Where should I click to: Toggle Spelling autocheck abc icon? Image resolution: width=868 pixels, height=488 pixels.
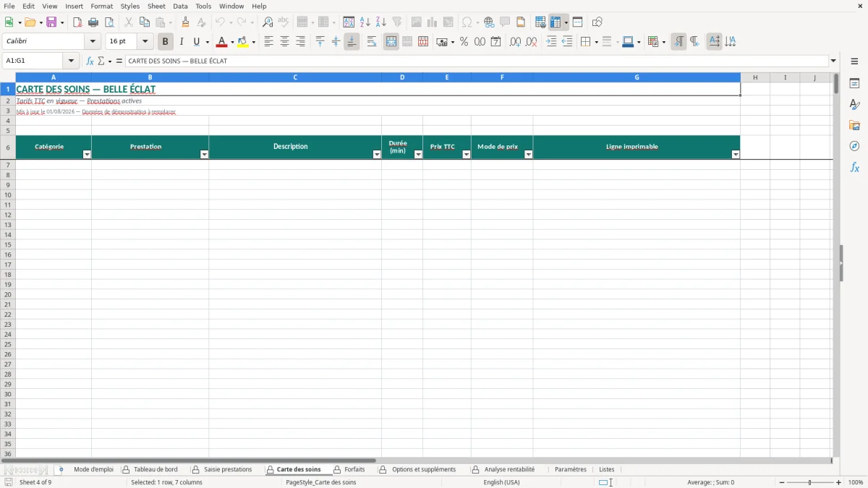coord(284,22)
